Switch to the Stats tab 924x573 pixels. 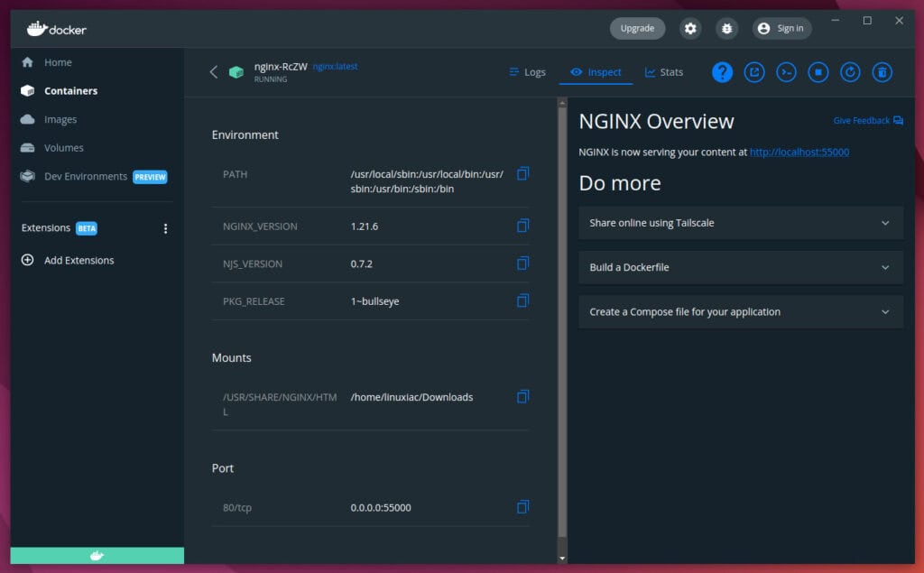664,72
